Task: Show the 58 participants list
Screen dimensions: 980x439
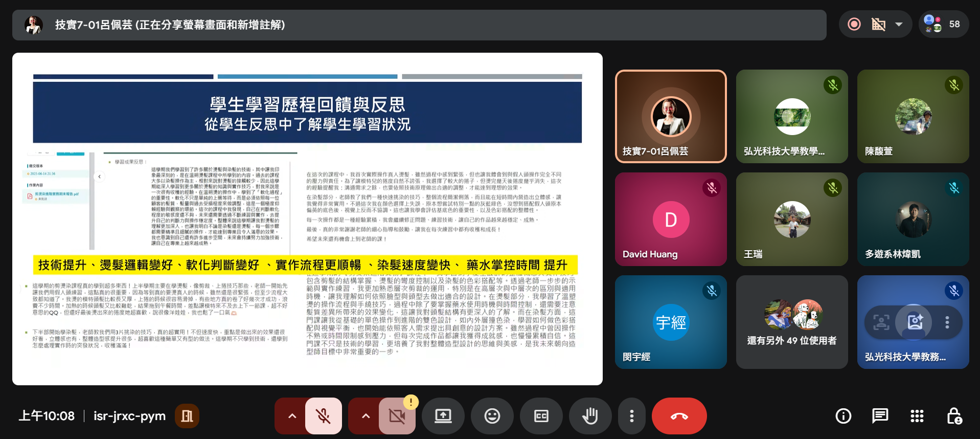Action: pos(943,24)
